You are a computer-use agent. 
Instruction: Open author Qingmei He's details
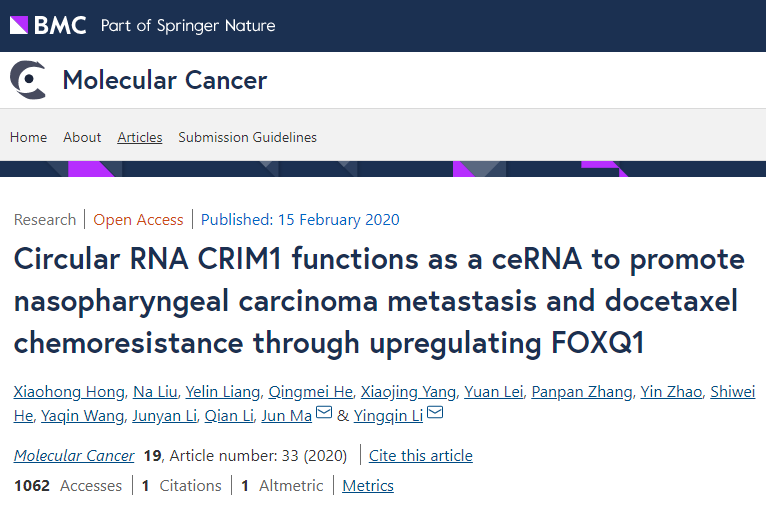pyautogui.click(x=311, y=392)
